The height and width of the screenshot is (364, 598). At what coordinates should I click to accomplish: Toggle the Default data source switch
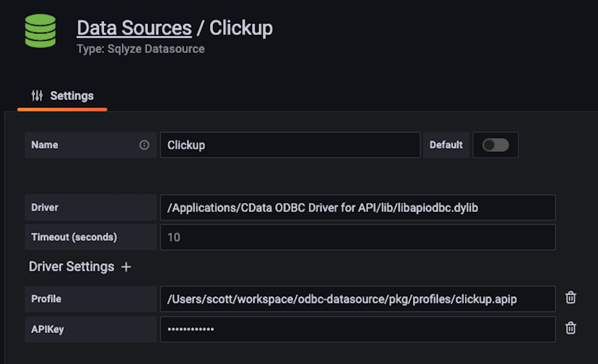tap(495, 145)
